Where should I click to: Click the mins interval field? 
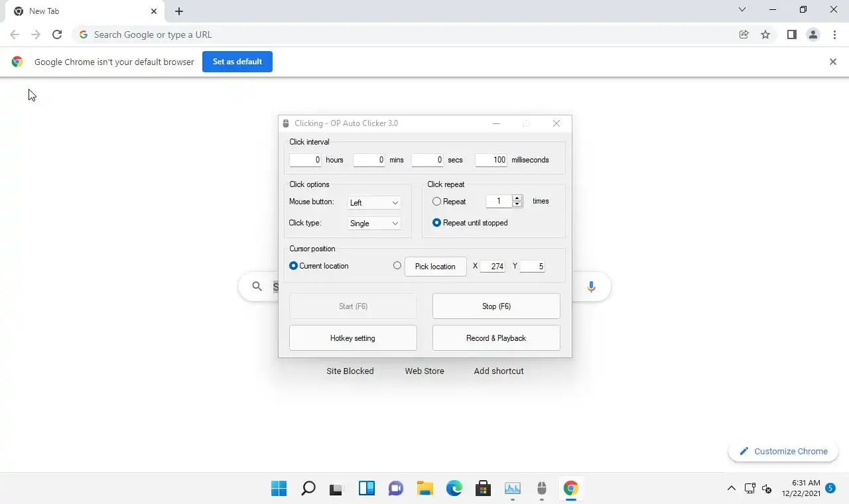pos(369,160)
